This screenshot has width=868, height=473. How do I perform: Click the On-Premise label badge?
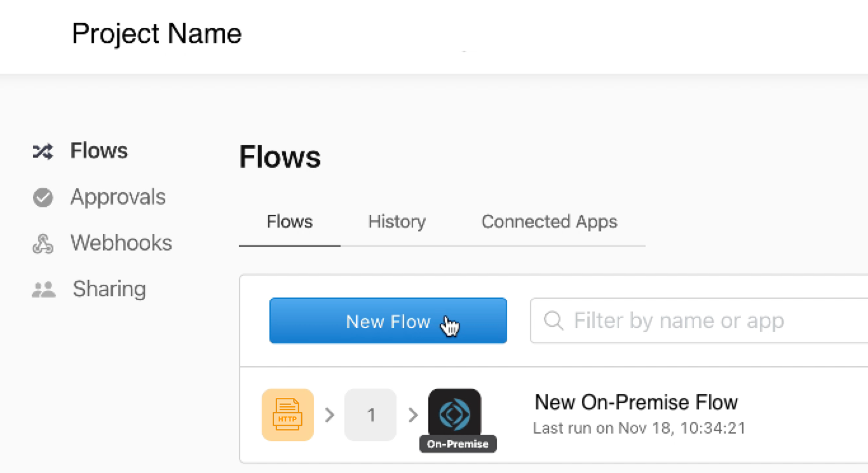(x=458, y=444)
